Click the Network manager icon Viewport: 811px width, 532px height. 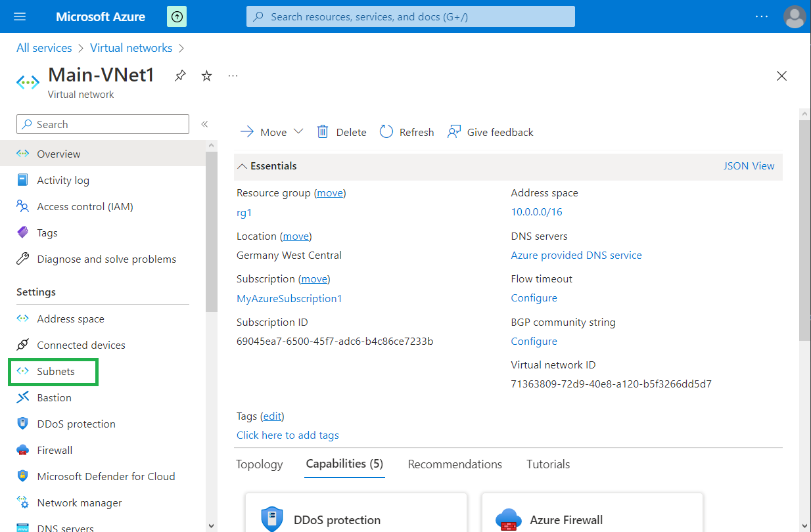tap(23, 502)
